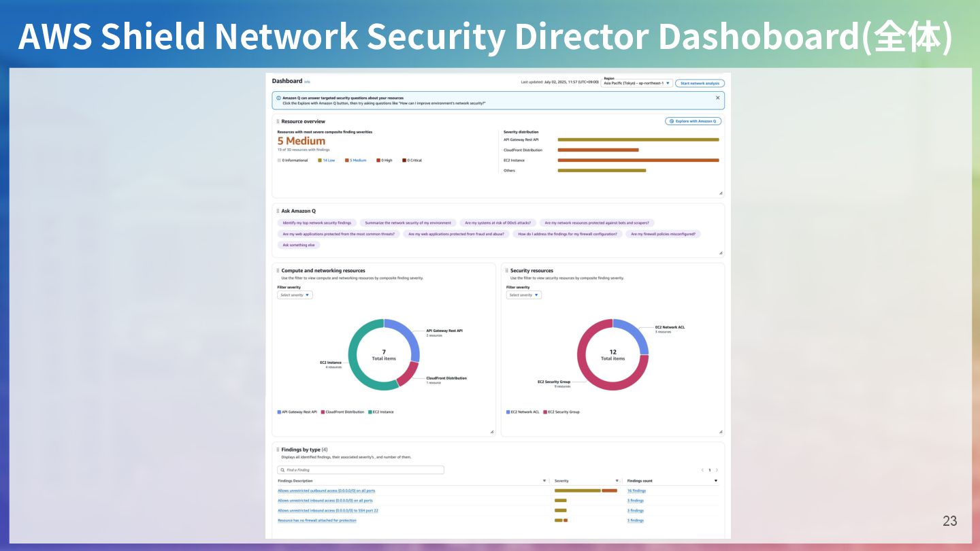This screenshot has height=551, width=980.
Task: Grab the Ask Amazon Q drag handle icon
Action: pyautogui.click(x=278, y=211)
